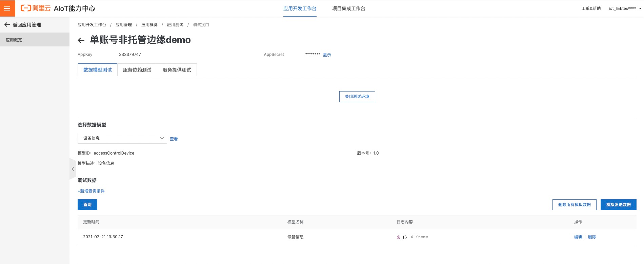
Task: Click breadcrumb 应用管理
Action: point(124,25)
